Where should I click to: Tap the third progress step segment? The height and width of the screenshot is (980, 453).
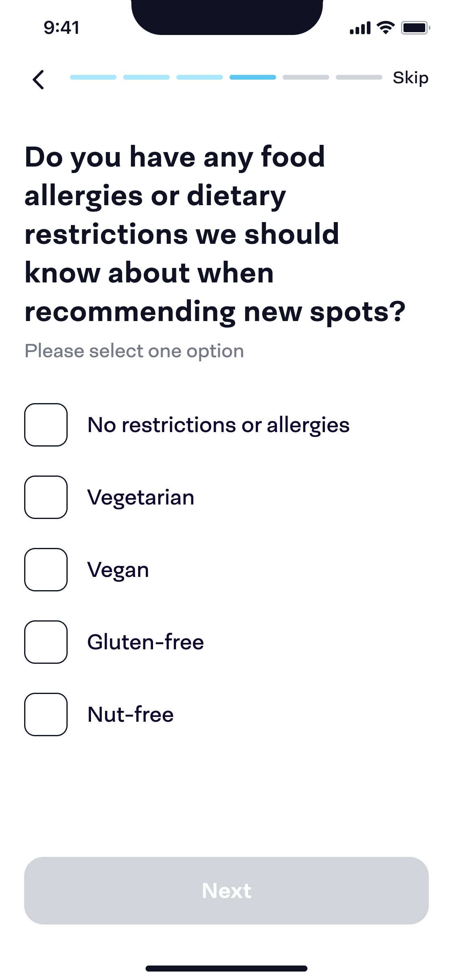pos(200,77)
